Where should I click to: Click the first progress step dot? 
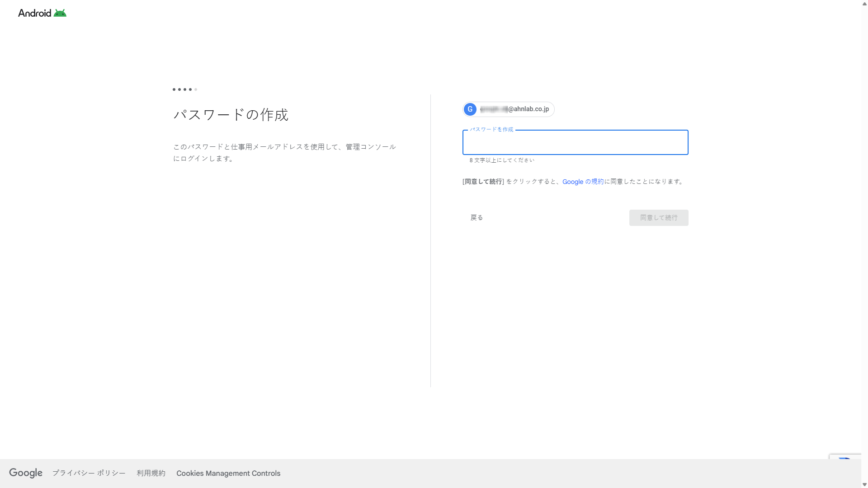coord(174,89)
